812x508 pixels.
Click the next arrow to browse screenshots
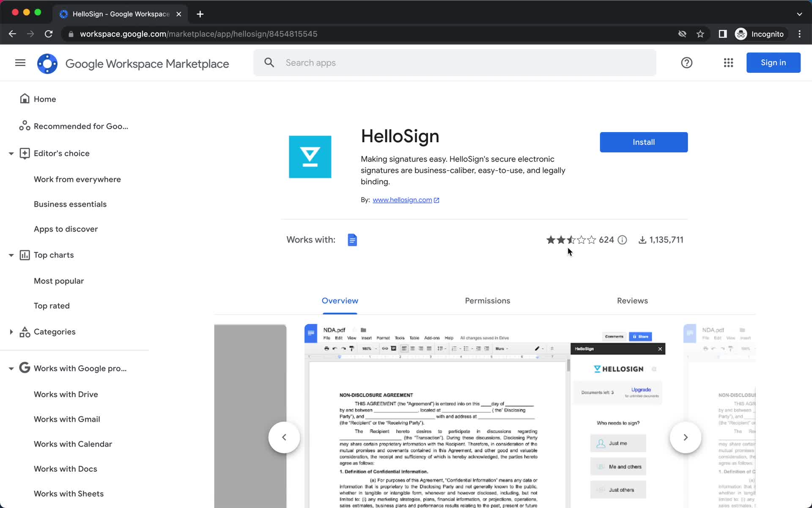coord(685,437)
